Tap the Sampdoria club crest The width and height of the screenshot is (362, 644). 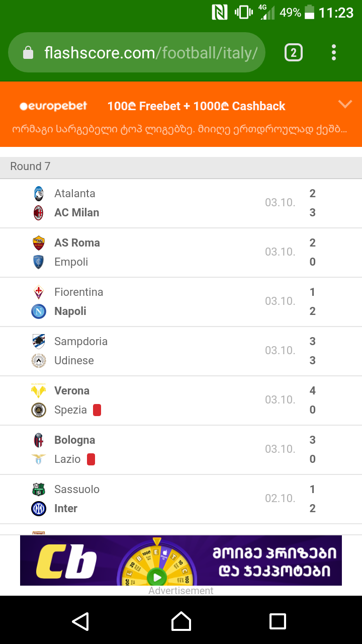click(x=39, y=342)
